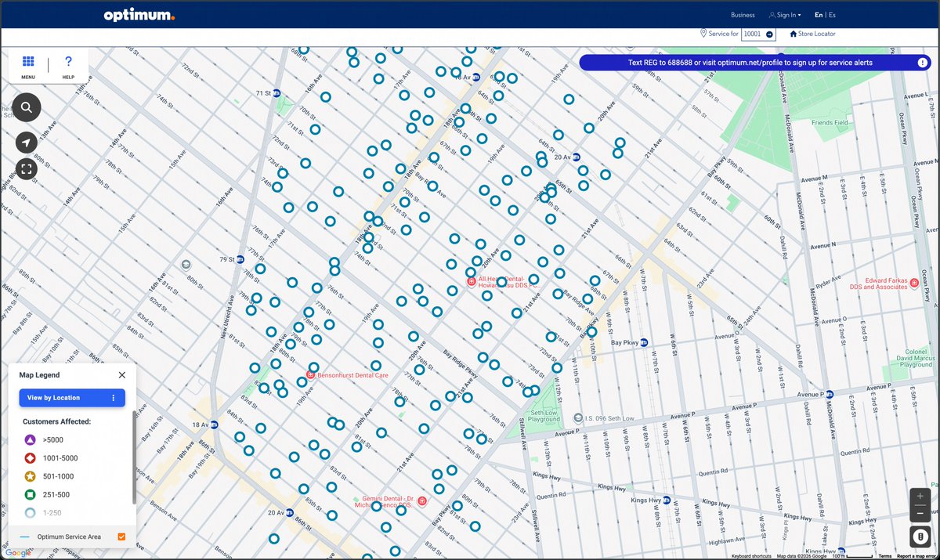Open the Street View pegman control
This screenshot has width=940, height=560.
[920, 537]
